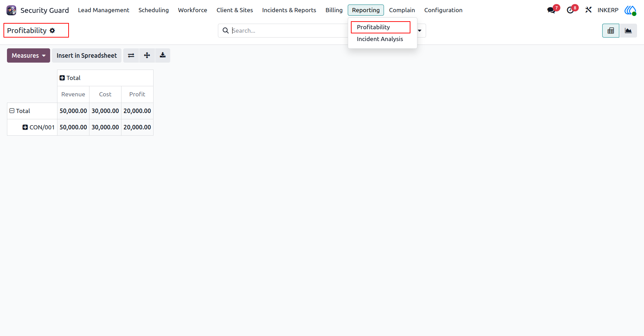644x336 pixels.
Task: Click the expand all icon
Action: coord(147,56)
